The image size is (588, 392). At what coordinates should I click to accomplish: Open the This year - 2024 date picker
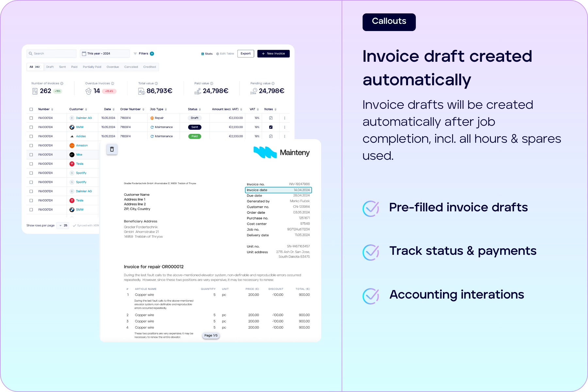105,54
